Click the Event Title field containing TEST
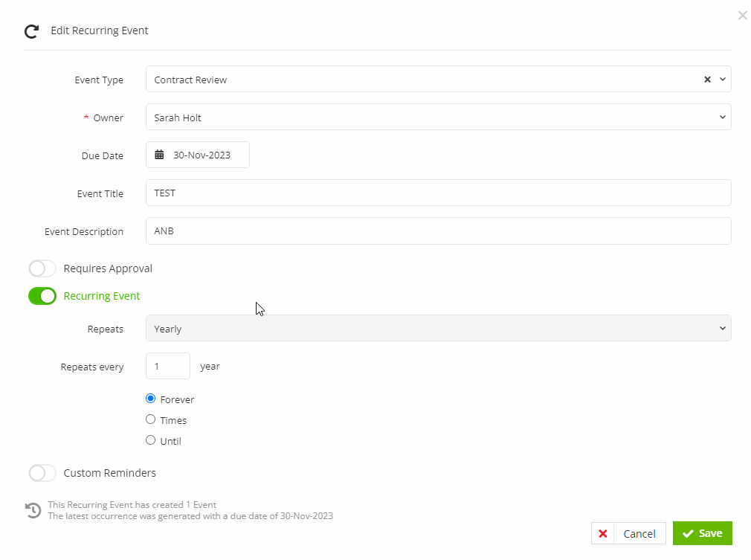751x560 pixels. (439, 193)
